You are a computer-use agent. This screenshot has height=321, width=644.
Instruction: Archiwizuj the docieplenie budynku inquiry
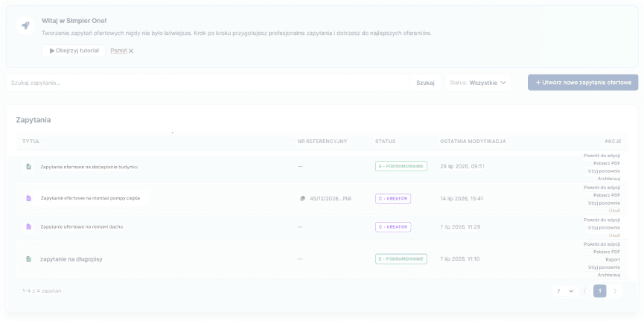point(609,179)
